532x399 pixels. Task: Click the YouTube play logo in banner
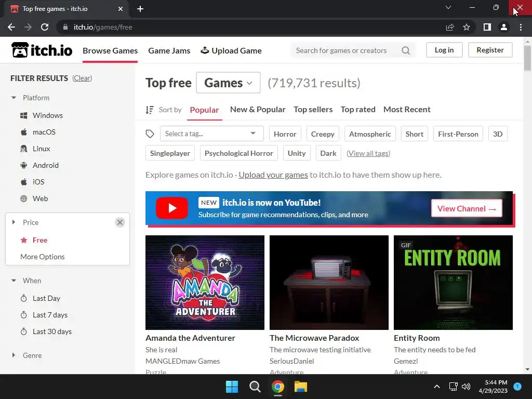pos(171,208)
